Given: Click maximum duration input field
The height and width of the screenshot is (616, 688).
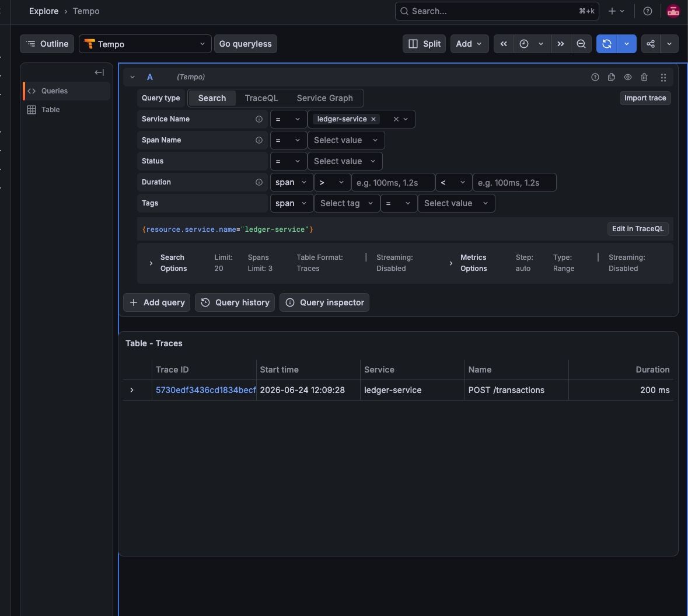Looking at the screenshot, I should coord(514,182).
